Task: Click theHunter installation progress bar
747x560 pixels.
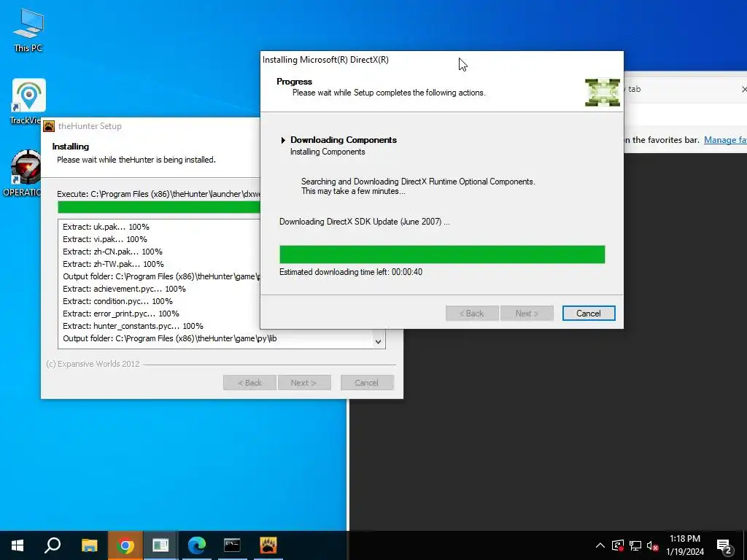Action: pyautogui.click(x=159, y=206)
